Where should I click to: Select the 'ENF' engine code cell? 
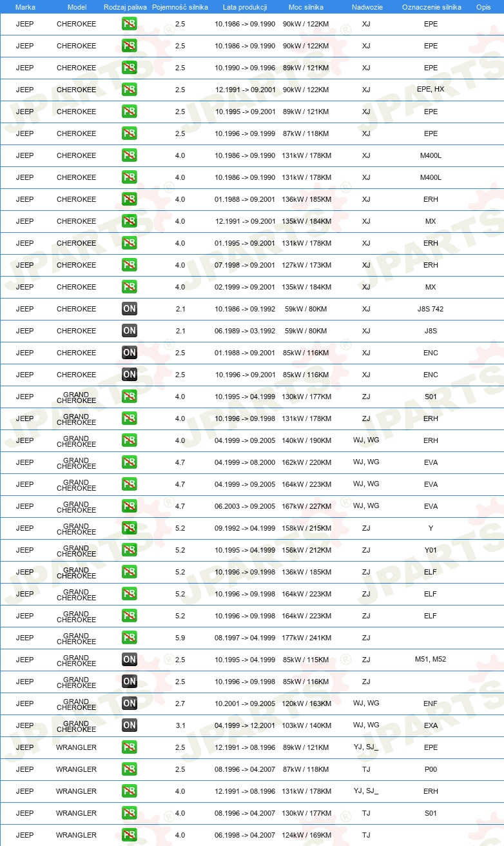click(431, 703)
